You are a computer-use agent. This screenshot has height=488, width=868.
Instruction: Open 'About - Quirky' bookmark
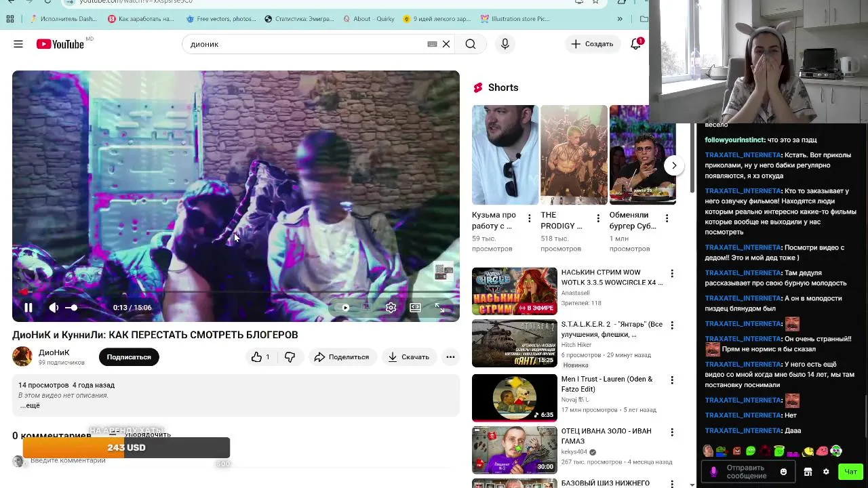coord(368,19)
